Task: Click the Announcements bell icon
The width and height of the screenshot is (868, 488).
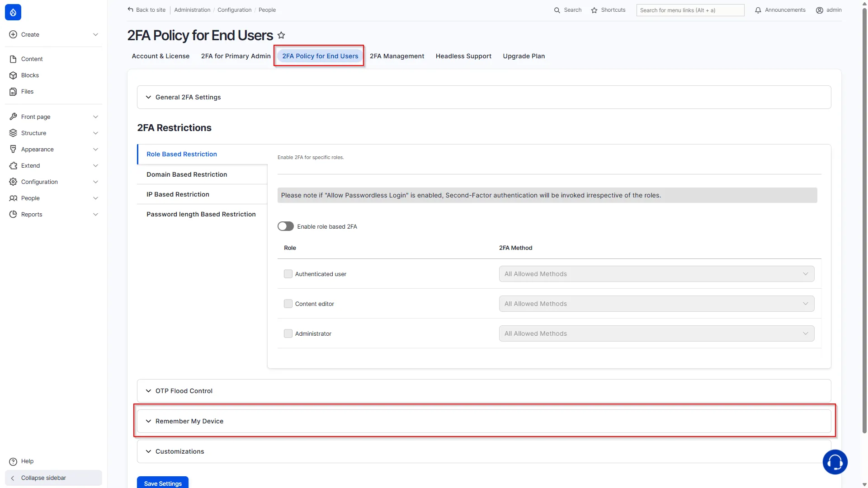Action: (x=758, y=10)
